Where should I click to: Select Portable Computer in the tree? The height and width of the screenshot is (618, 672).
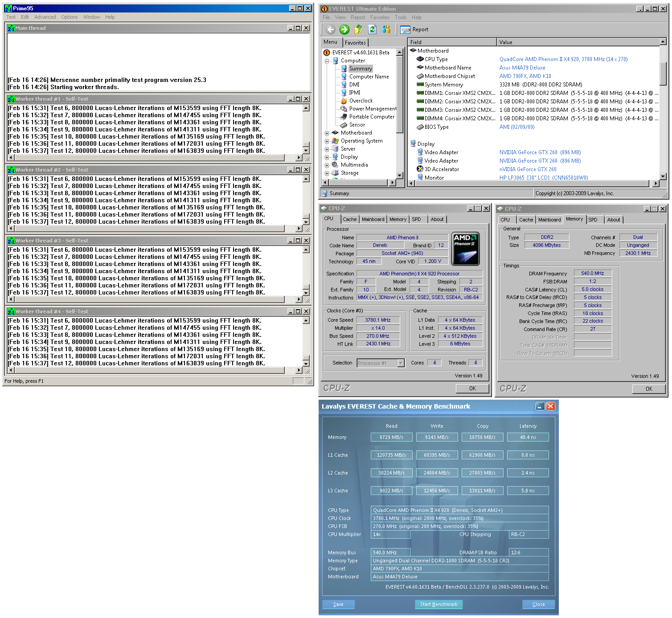pos(372,117)
